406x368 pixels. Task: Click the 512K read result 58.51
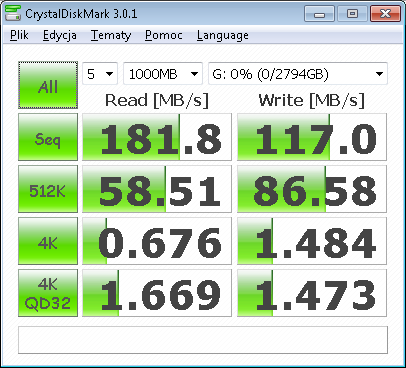tap(157, 189)
